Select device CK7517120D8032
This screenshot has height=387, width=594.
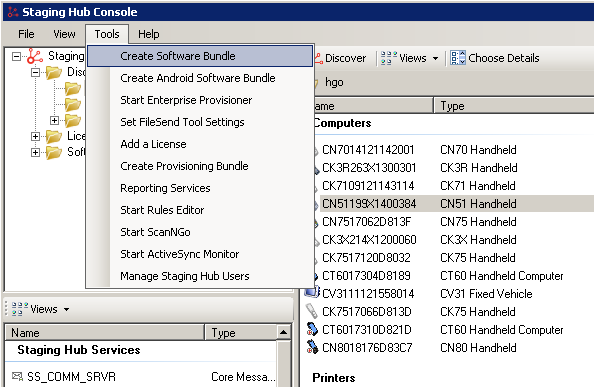366,258
